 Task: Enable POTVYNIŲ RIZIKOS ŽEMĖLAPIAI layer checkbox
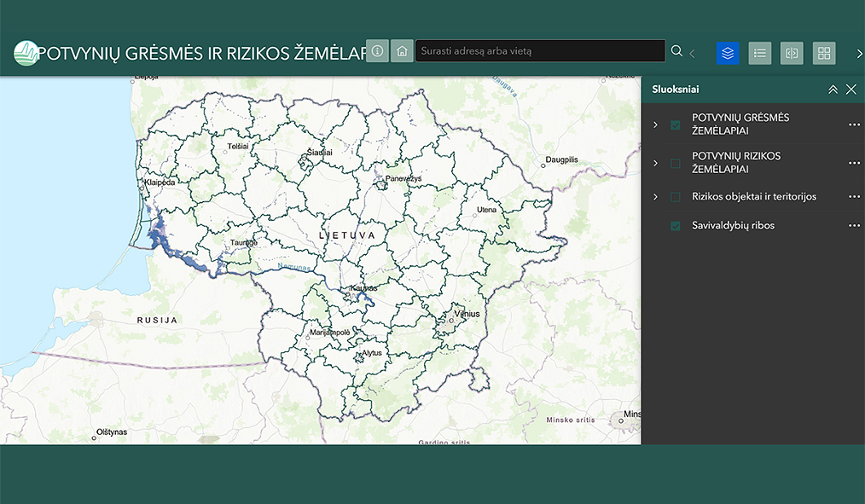coord(676,163)
